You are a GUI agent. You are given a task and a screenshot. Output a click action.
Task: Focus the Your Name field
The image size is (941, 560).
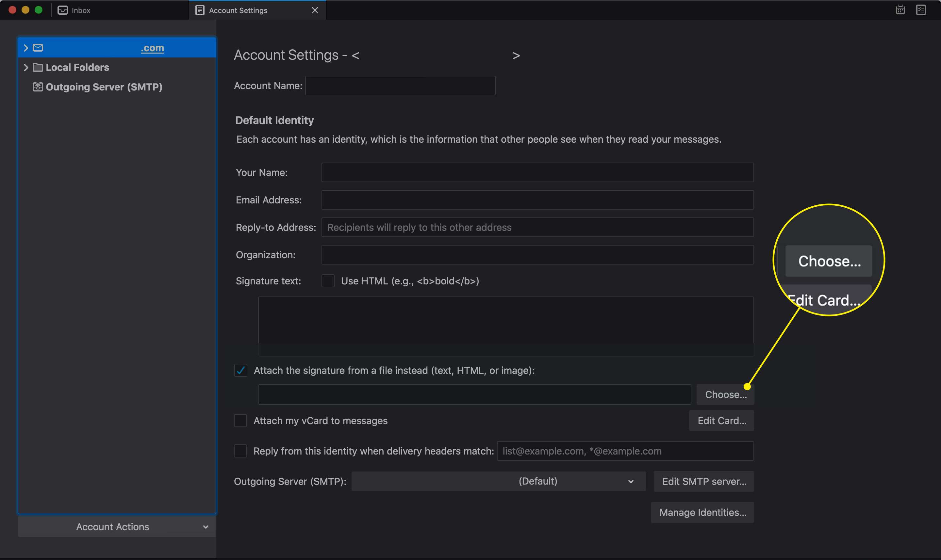[x=538, y=172]
